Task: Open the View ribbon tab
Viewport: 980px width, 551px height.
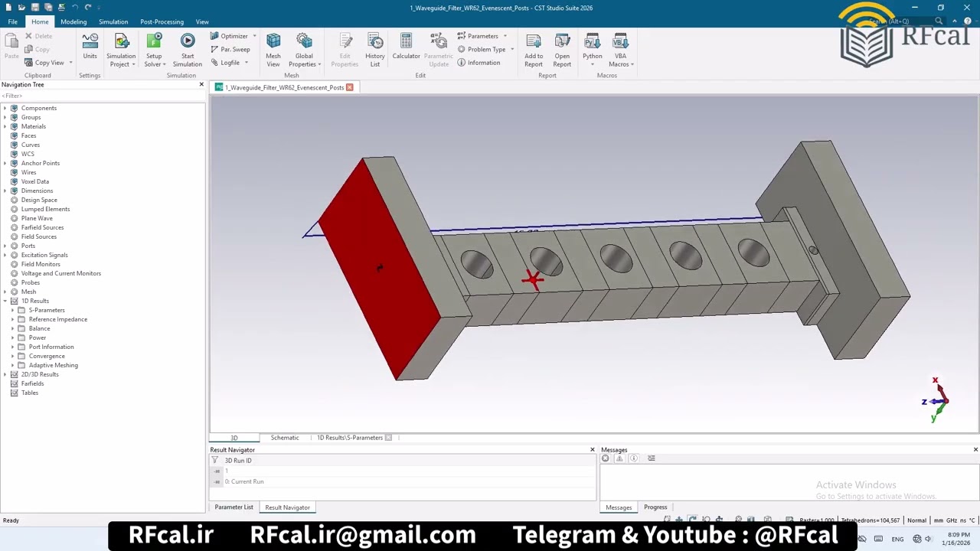Action: (202, 21)
